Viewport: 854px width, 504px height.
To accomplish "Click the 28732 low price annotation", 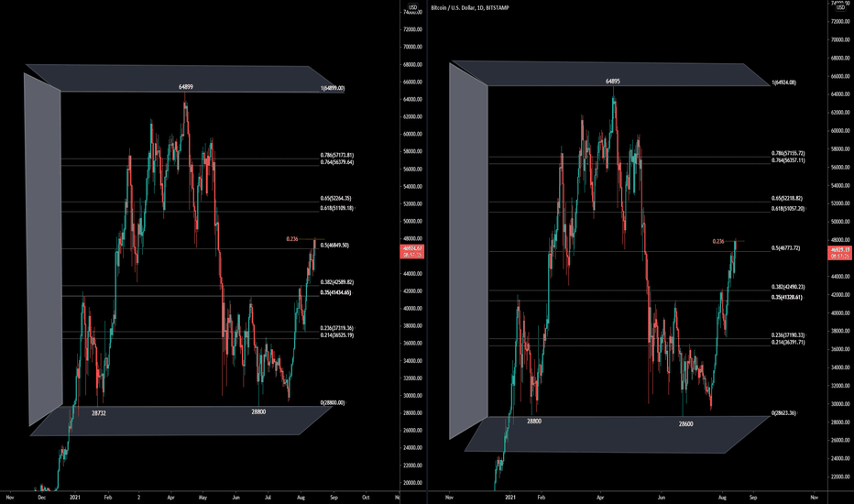I will 99,413.
